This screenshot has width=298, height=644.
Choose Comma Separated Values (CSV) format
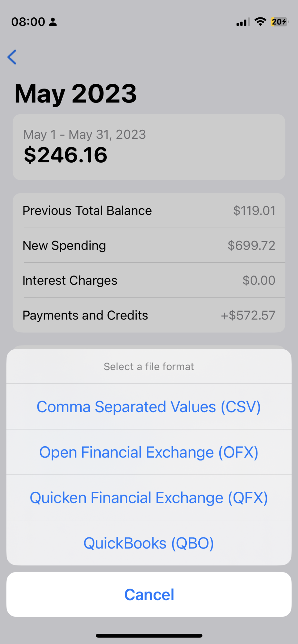tap(149, 406)
